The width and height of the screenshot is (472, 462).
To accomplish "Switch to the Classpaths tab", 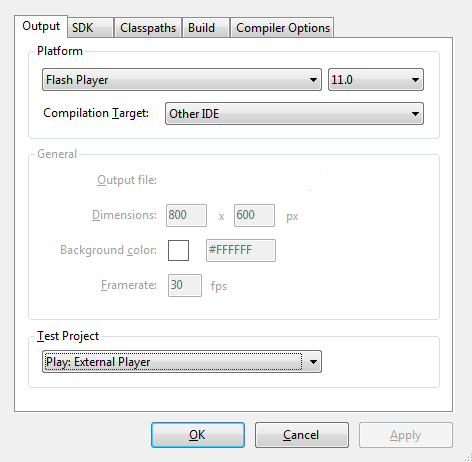I will [x=148, y=28].
